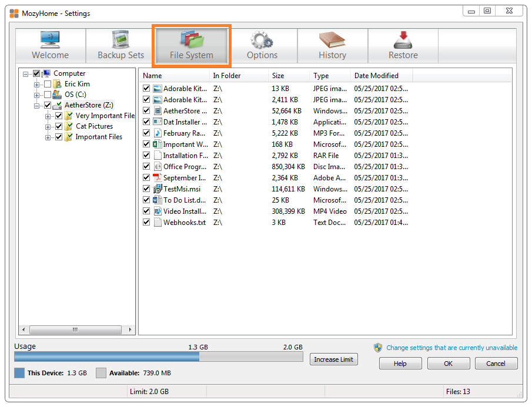Open the Welcome tab
Image resolution: width=532 pixels, height=407 pixels.
[51, 46]
